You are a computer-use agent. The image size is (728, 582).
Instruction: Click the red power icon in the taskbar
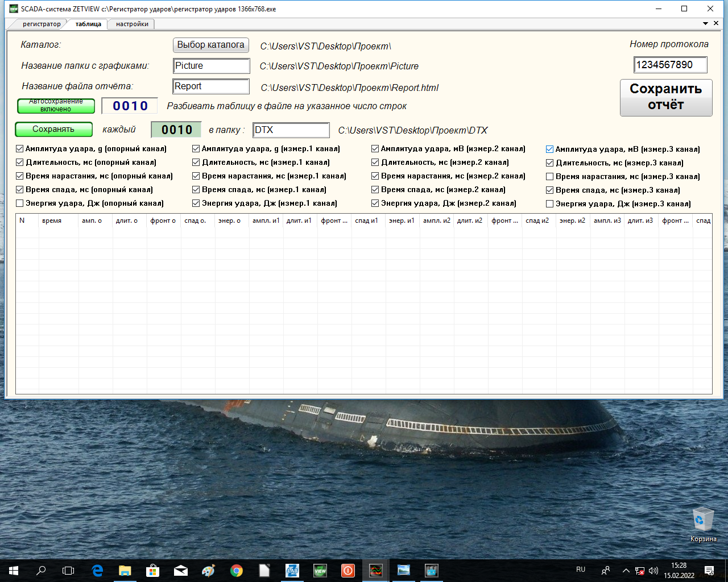tap(348, 570)
